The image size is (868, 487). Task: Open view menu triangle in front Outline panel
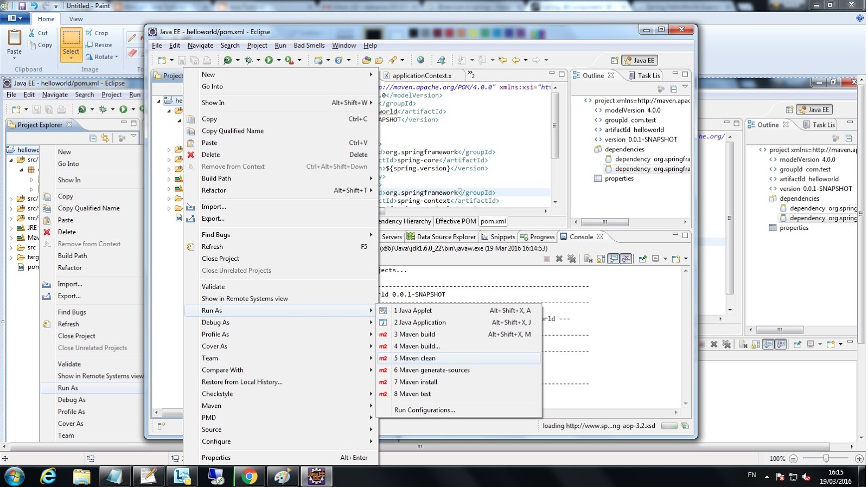tap(685, 87)
